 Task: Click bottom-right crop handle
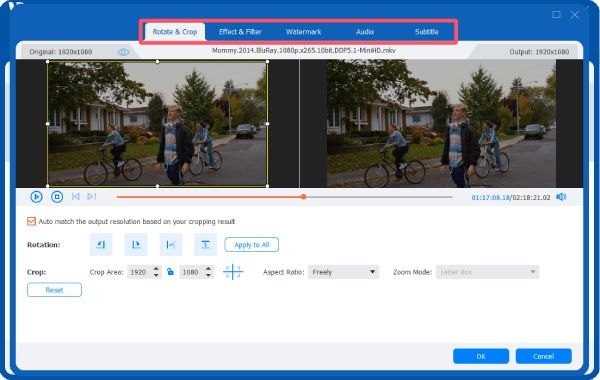(267, 186)
